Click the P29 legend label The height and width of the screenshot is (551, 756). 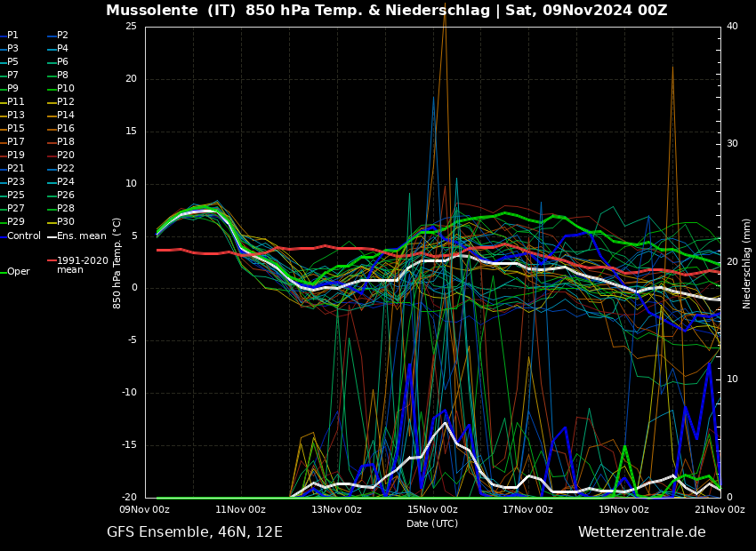pos(15,221)
